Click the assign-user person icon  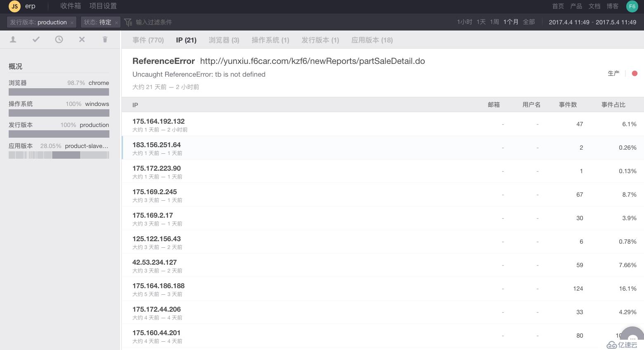click(13, 40)
